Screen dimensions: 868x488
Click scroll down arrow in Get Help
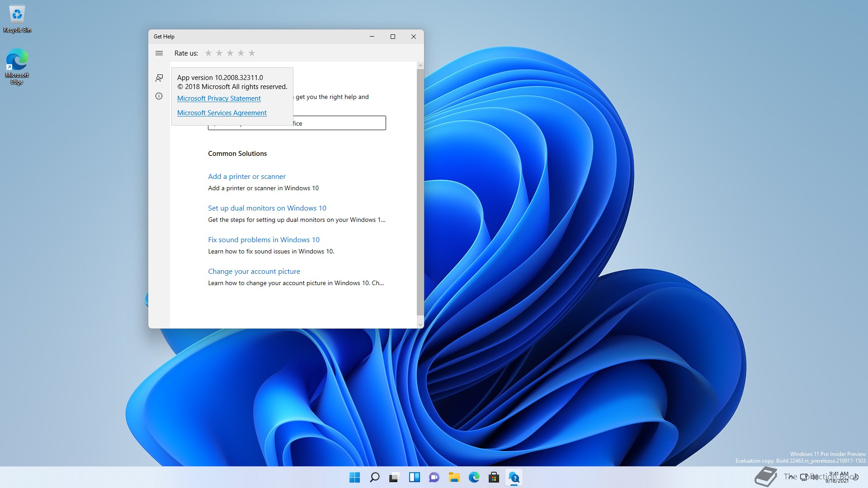click(420, 324)
